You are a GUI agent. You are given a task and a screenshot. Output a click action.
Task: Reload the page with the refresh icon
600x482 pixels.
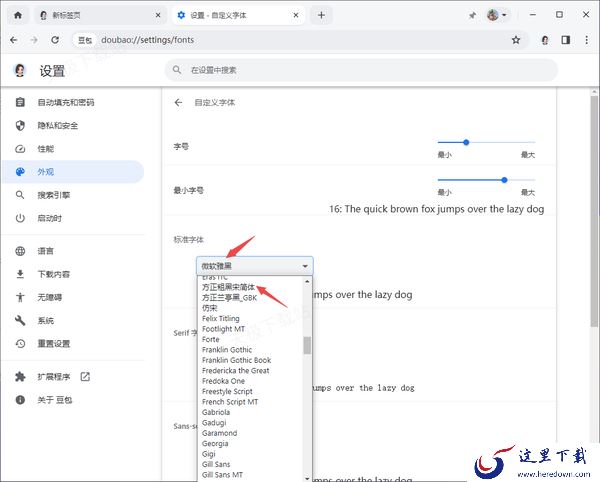[x=57, y=40]
